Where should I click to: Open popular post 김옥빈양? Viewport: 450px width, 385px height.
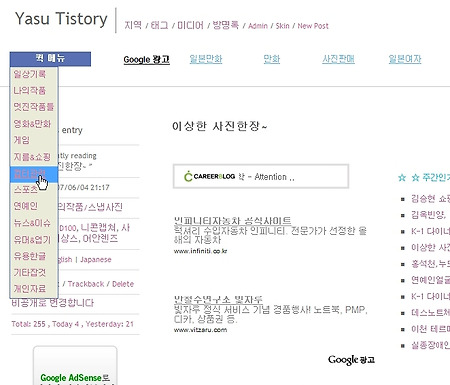tap(429, 215)
